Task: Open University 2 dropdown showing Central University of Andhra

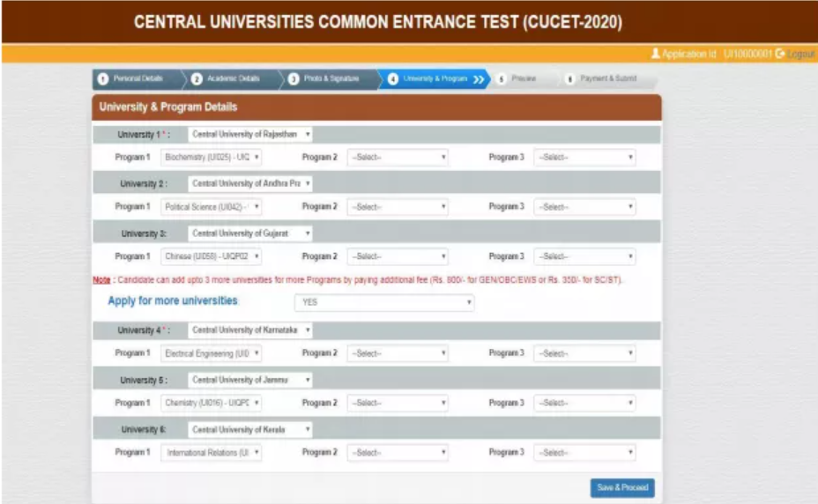Action: (249, 183)
